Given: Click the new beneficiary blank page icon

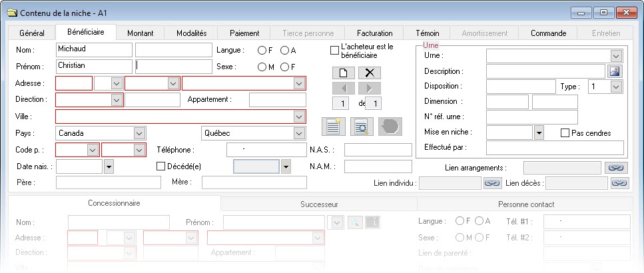Looking at the screenshot, I should (x=344, y=73).
